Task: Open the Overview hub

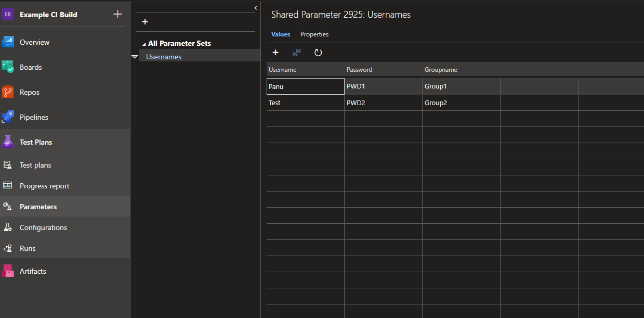Action: tap(65, 42)
